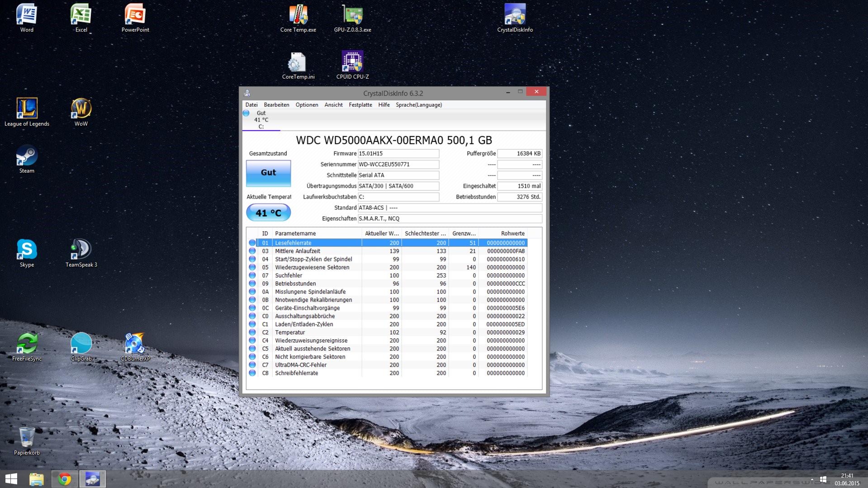Image resolution: width=868 pixels, height=488 pixels.
Task: Click the Parametername column header
Action: [x=317, y=233]
